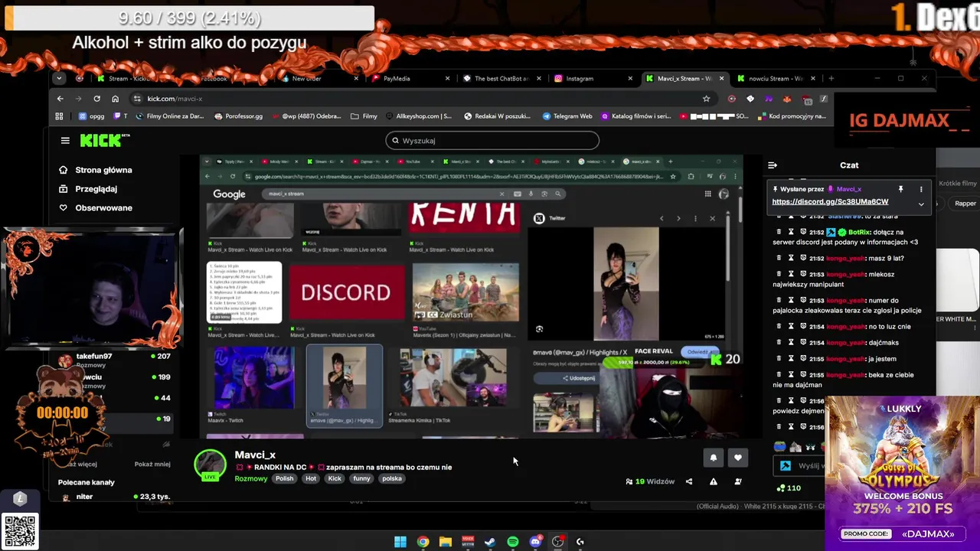
Task: Click the 110 channel points counter
Action: pos(789,487)
